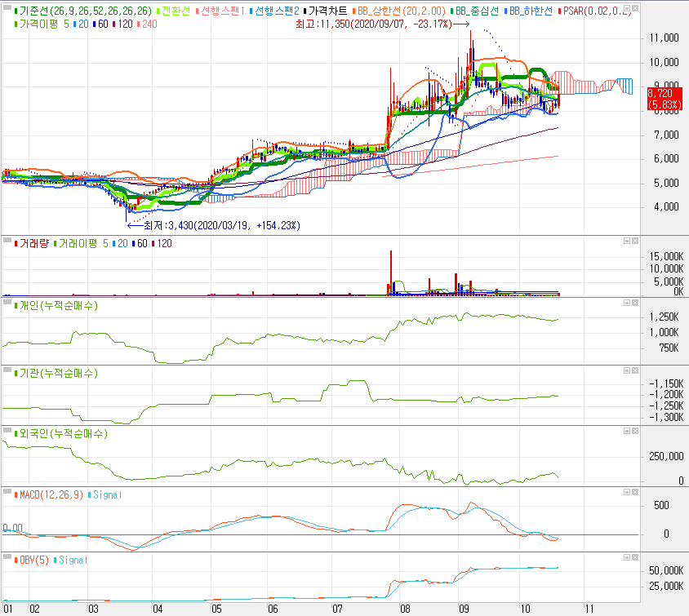Maximize the price chart panel
Image resolution: width=689 pixels, height=616 pixels.
[627, 8]
